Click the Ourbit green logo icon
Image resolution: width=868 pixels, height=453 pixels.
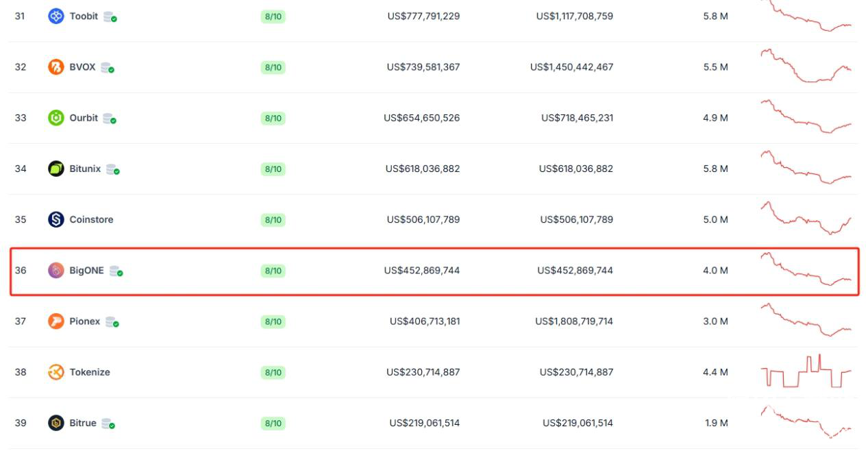[x=56, y=118]
